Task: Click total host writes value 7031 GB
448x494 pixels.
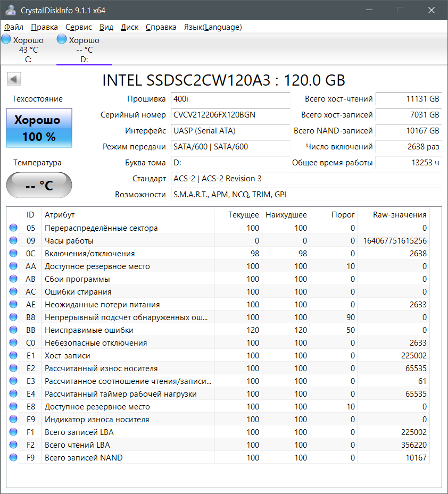Action: (409, 115)
